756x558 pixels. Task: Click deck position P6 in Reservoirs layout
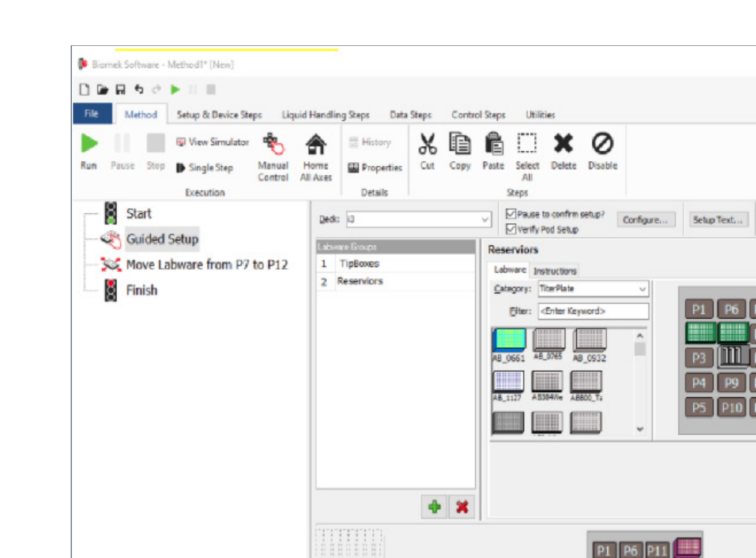click(x=731, y=310)
